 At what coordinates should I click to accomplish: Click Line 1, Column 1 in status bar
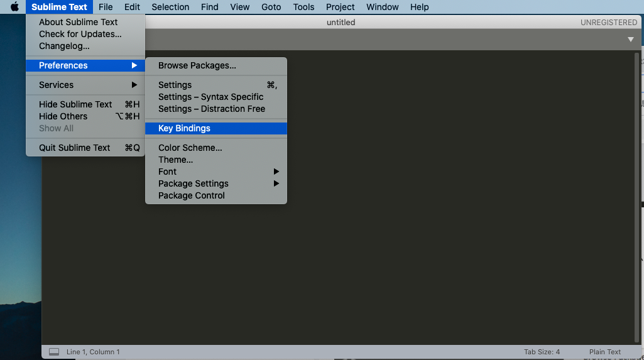(x=93, y=352)
